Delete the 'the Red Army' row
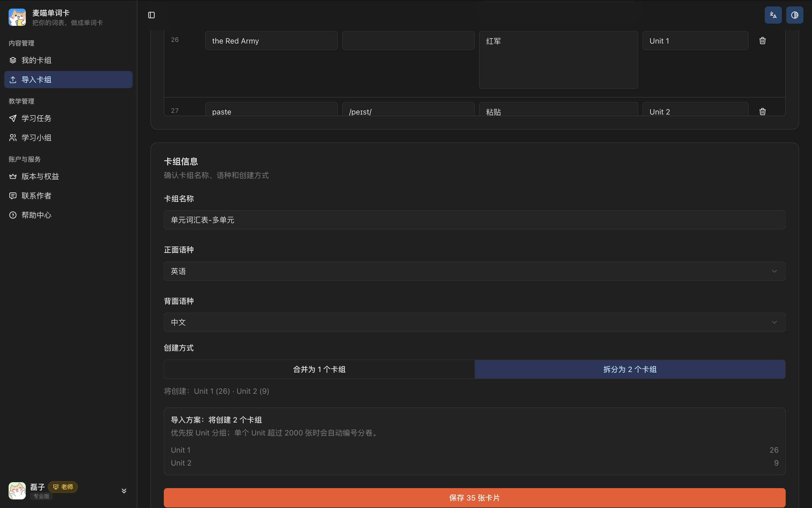This screenshot has height=508, width=812. click(762, 41)
